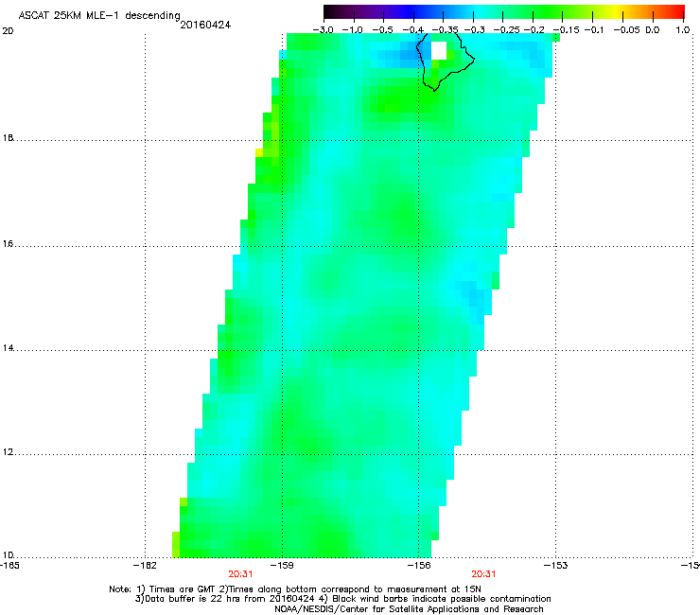Click the note line starting '3)Data buffer is 22 hrs'

342,599
